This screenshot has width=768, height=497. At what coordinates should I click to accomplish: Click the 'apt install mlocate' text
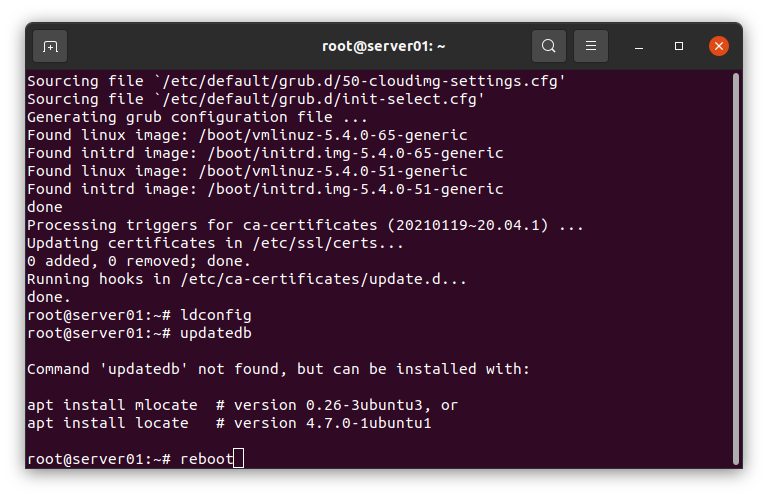(112, 405)
